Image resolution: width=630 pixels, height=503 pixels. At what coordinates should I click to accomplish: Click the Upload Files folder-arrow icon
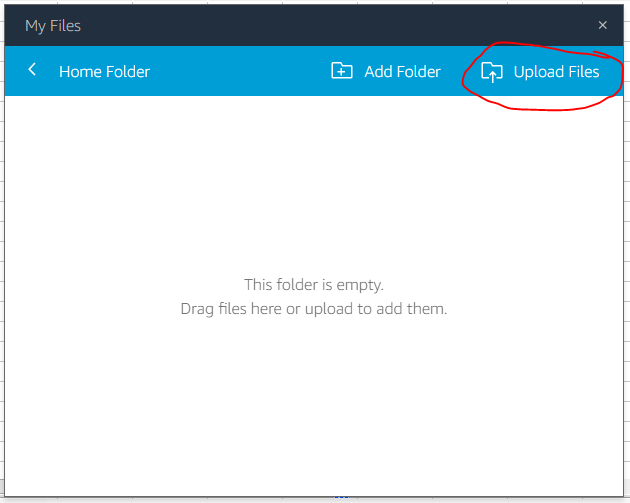tap(492, 72)
